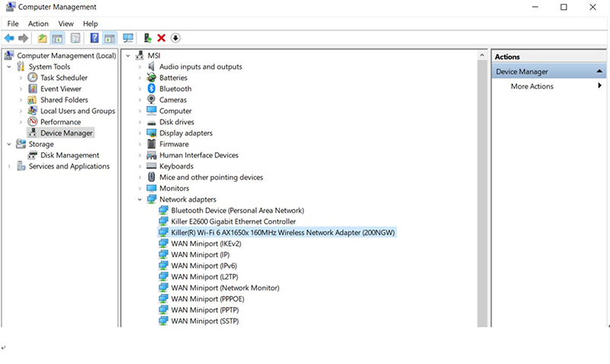Click the Back arrow in the toolbar
Screen dimensions: 610x364
pyautogui.click(x=9, y=38)
